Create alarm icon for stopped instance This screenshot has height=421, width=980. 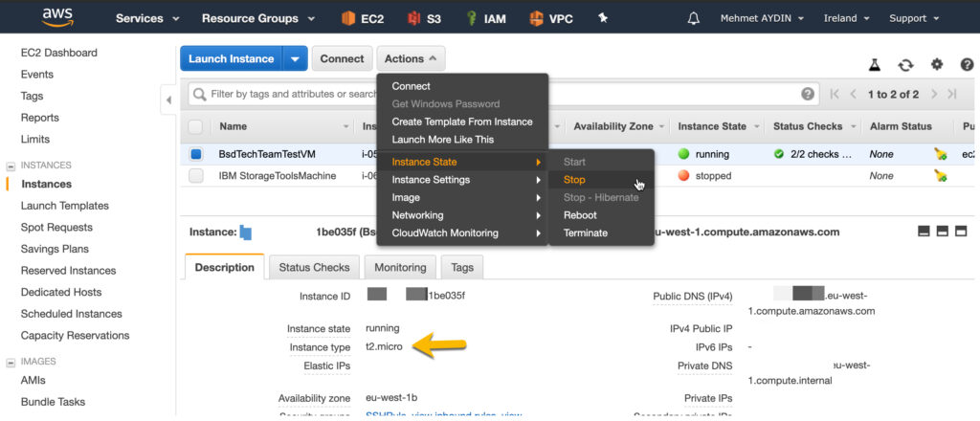(x=941, y=176)
